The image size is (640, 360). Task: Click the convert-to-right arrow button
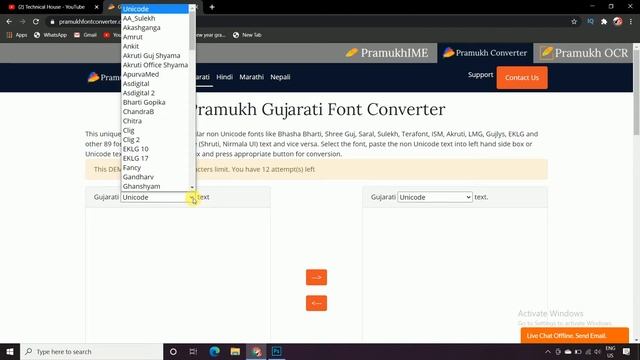[316, 278]
